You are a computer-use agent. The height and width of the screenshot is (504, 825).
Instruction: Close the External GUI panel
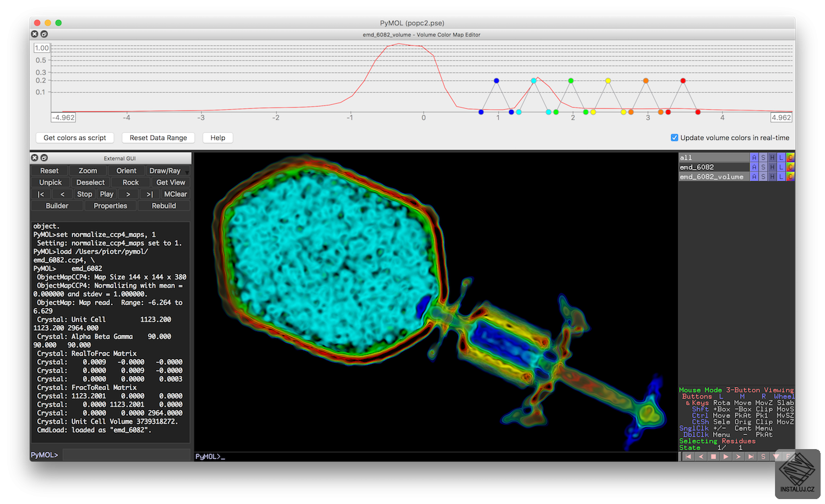tap(35, 158)
